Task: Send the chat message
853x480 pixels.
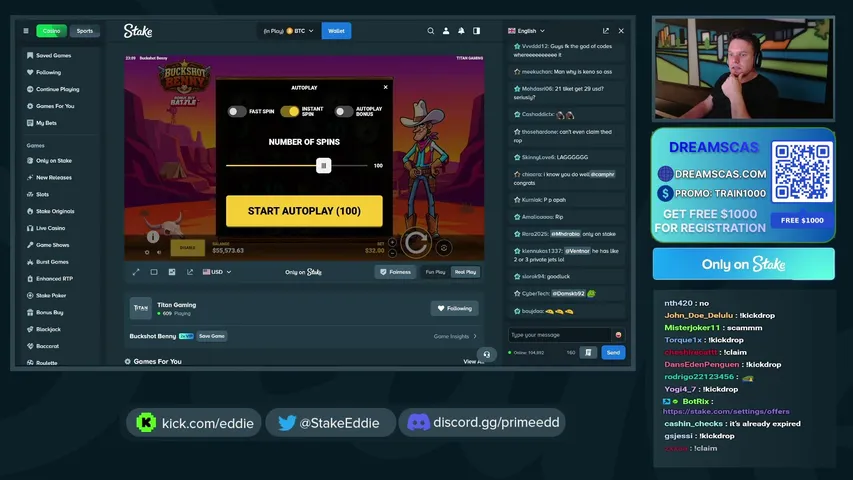Action: coord(613,353)
